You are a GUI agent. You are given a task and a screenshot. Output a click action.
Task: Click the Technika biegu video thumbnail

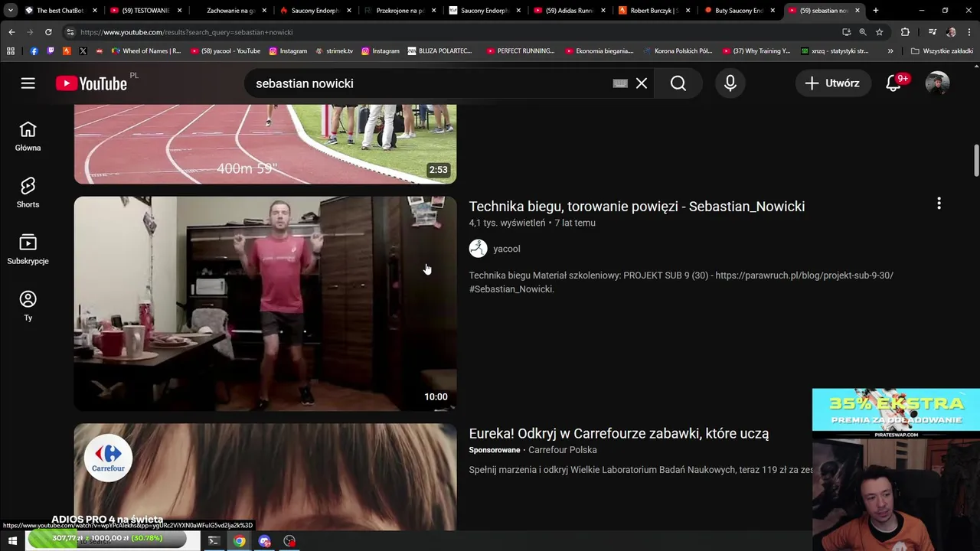coord(265,304)
